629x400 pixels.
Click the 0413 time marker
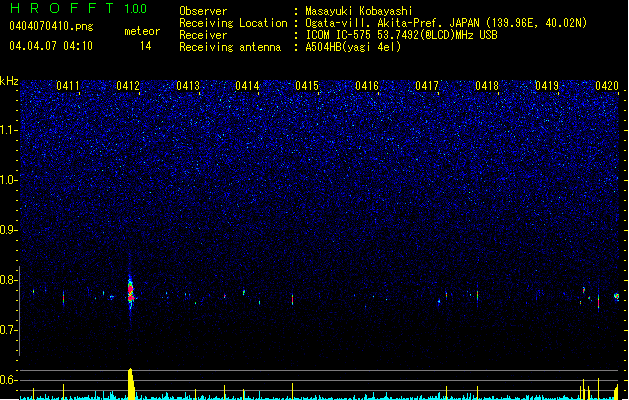click(x=188, y=86)
